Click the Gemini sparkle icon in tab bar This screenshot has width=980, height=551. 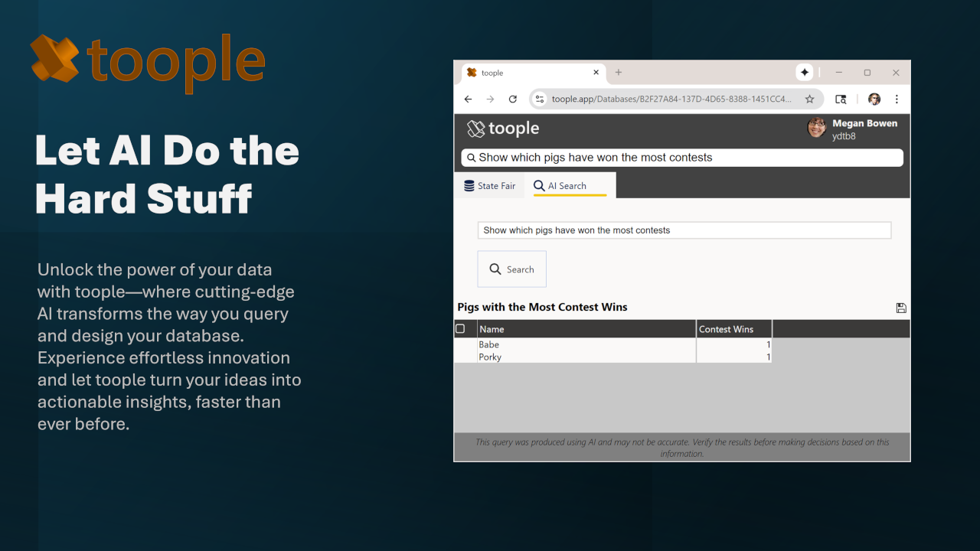click(x=805, y=73)
